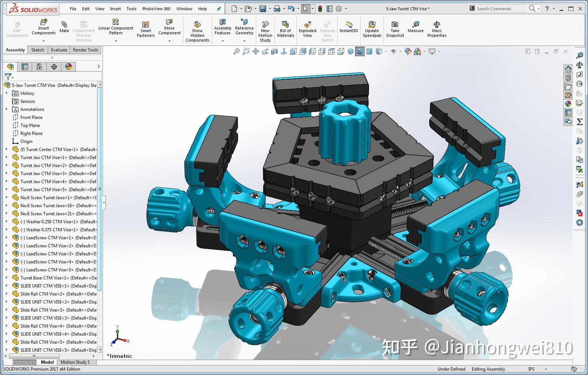Select the Mate tool
Image resolution: width=588 pixels, height=375 pixels.
click(x=64, y=27)
